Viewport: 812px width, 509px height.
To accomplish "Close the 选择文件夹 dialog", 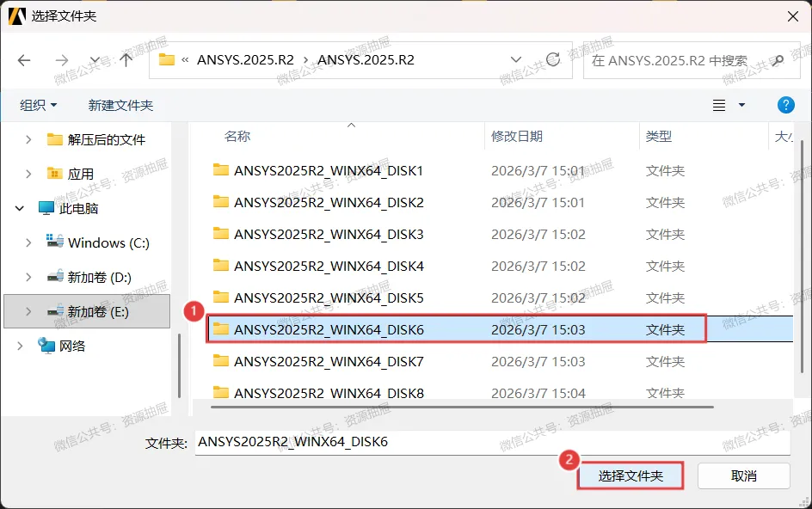I will click(x=792, y=16).
